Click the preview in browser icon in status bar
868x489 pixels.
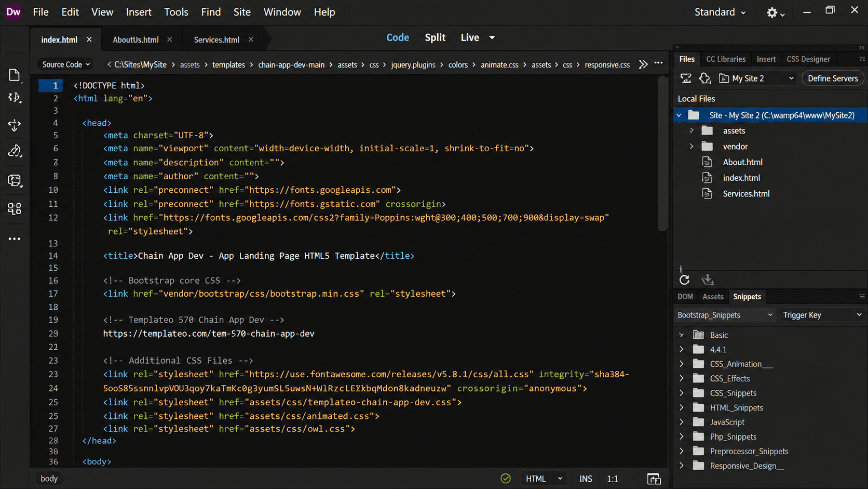pos(654,479)
